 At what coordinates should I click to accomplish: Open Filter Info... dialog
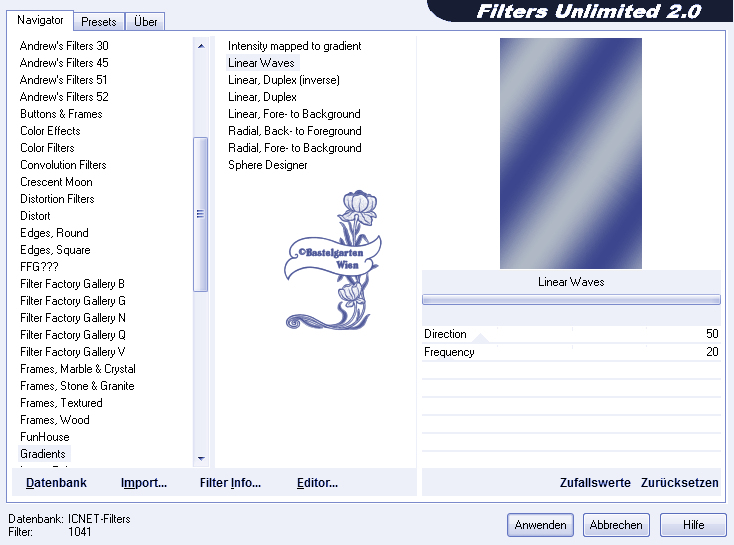(x=230, y=483)
